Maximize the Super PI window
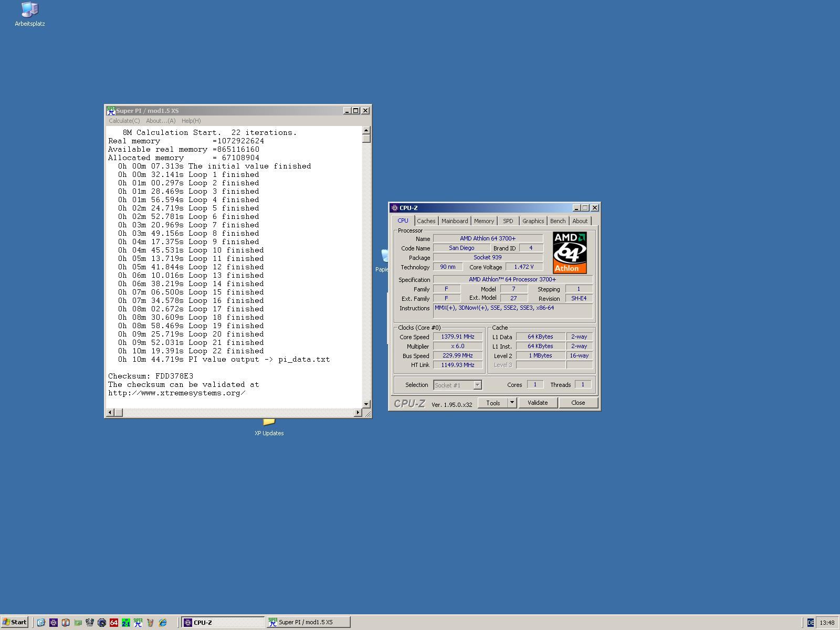Screen dimensions: 840x630 pyautogui.click(x=356, y=111)
